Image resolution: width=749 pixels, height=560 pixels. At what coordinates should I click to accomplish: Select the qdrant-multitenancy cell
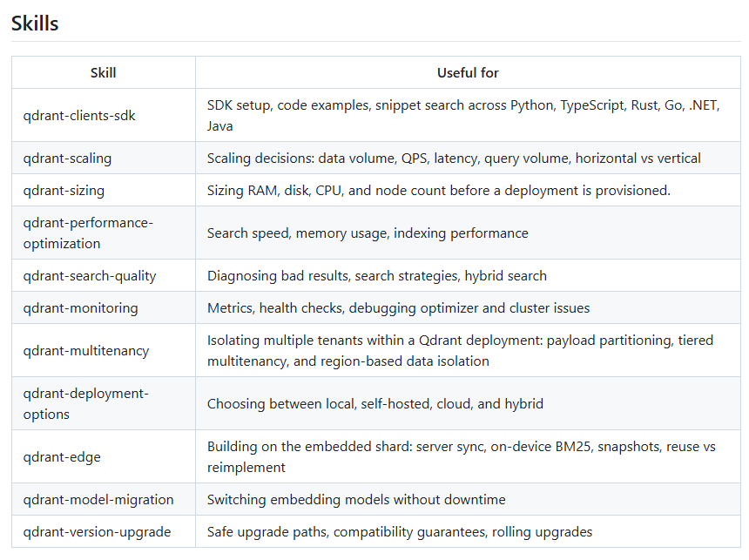(103, 350)
